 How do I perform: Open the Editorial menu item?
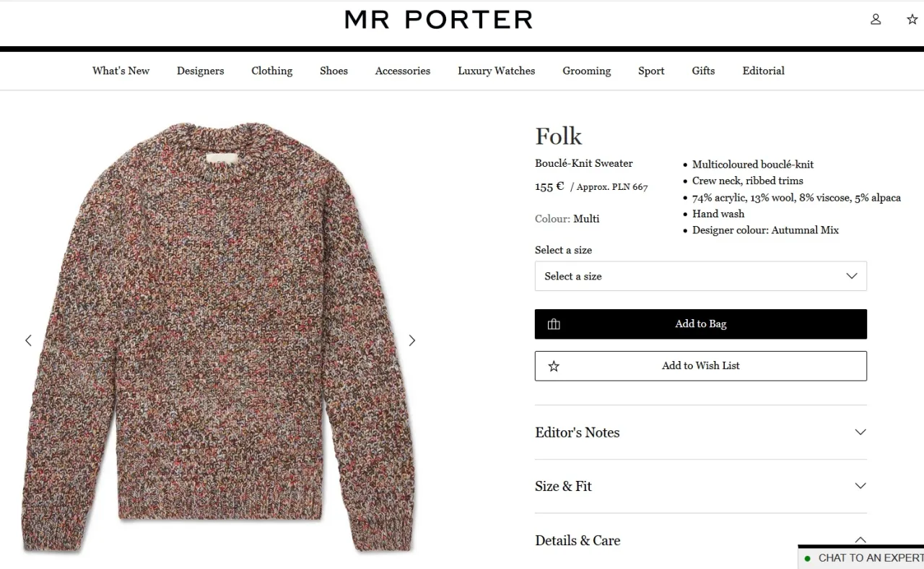pos(763,71)
